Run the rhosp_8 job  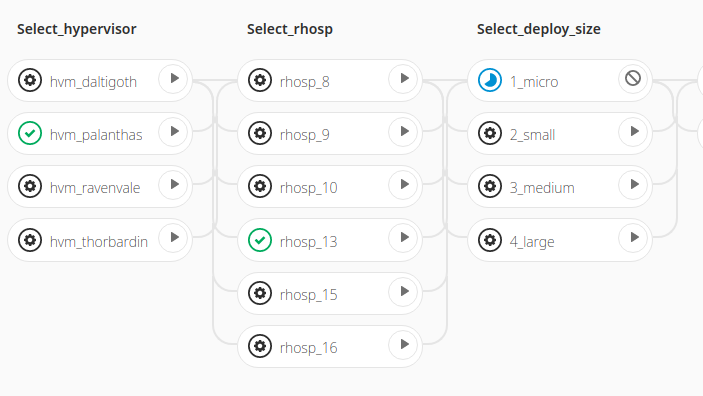[403, 79]
